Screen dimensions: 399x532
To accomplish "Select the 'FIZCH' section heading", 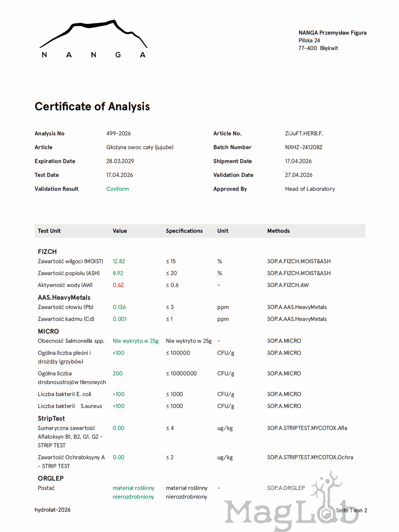I will (47, 252).
